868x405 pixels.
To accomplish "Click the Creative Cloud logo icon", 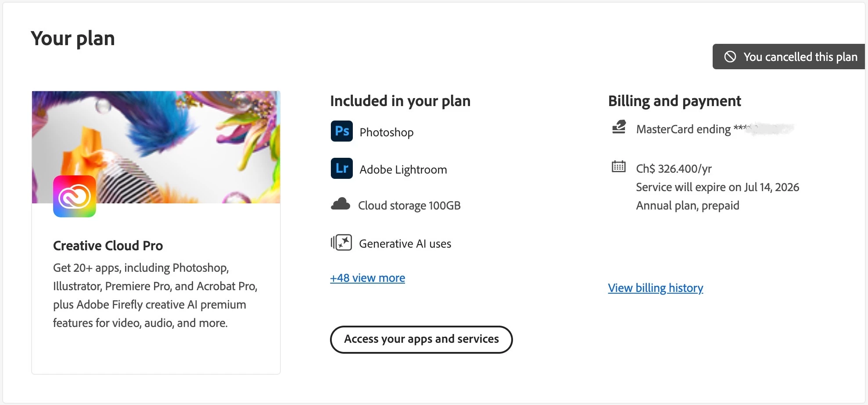I will pos(75,196).
